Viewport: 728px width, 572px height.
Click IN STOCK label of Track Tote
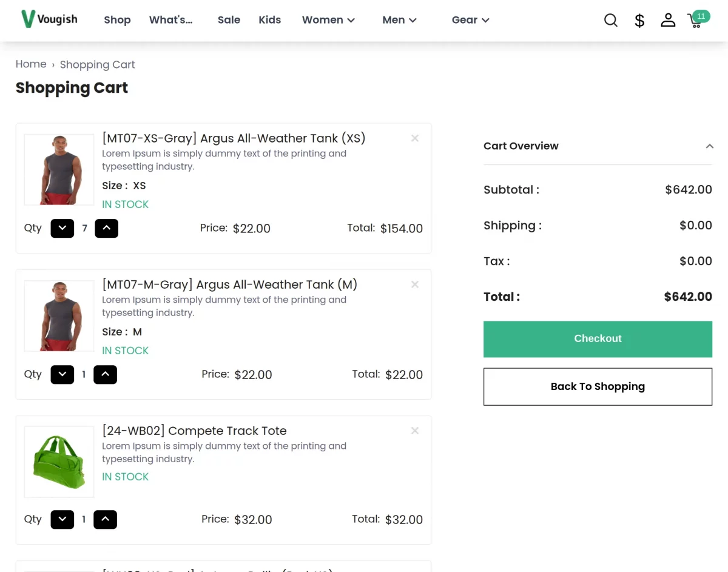pyautogui.click(x=125, y=477)
